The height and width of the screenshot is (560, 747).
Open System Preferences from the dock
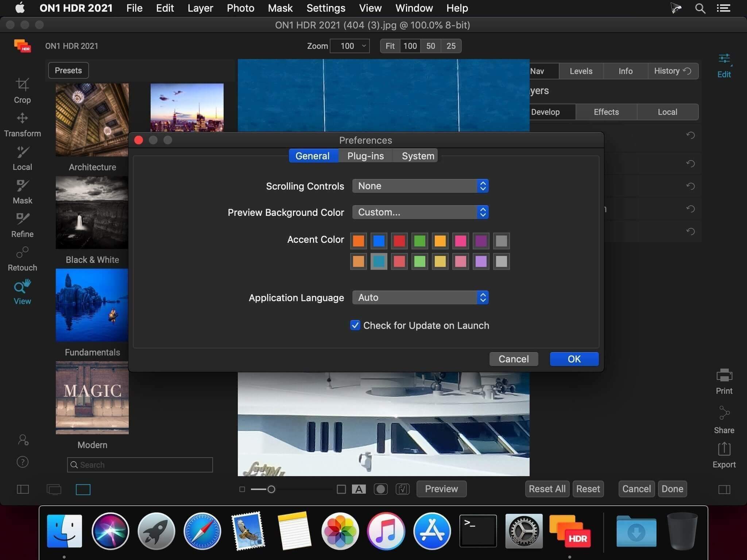(x=524, y=531)
